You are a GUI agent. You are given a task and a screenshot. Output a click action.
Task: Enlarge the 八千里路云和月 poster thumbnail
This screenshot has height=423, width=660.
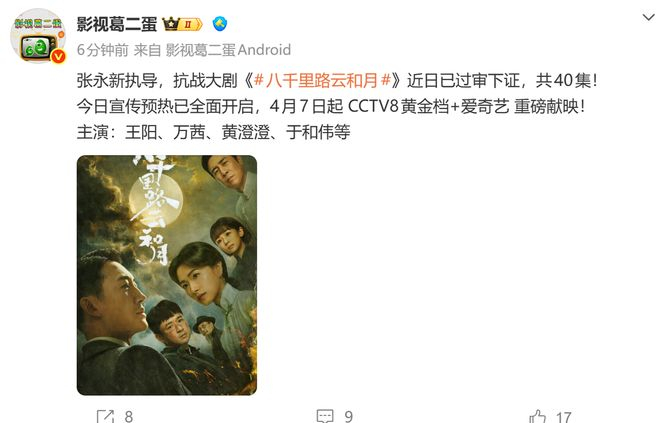point(167,275)
